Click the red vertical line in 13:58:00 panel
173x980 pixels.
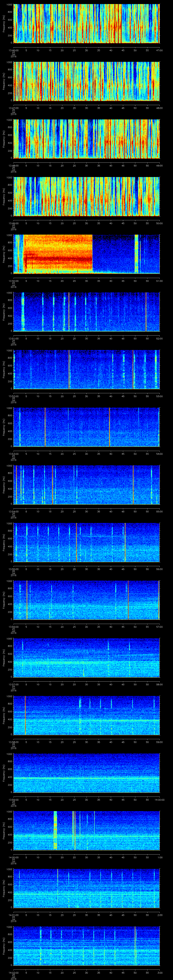[25, 716]
